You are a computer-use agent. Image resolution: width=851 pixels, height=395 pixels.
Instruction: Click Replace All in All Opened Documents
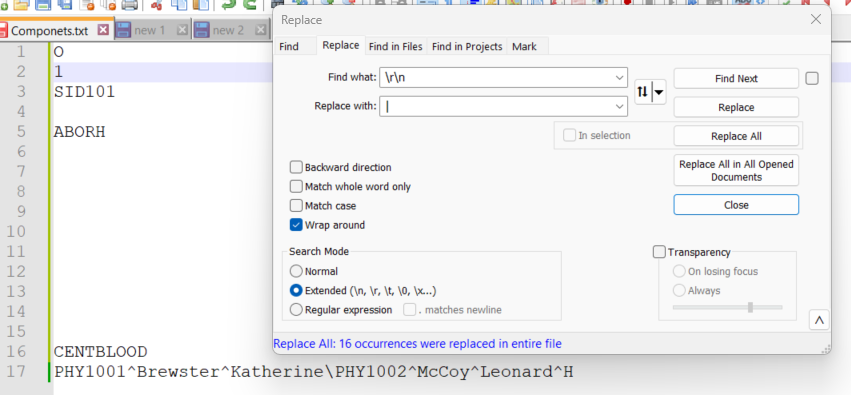[736, 170]
